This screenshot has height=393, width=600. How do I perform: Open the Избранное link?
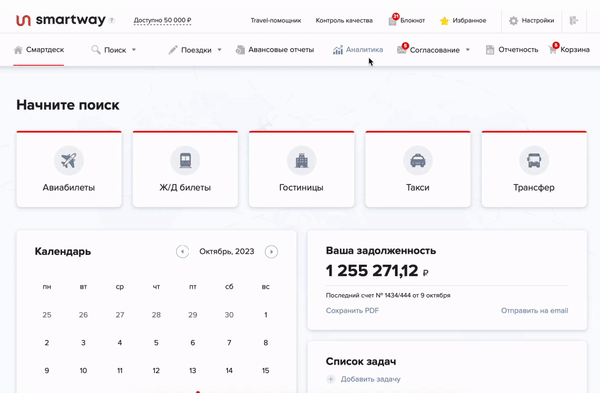point(469,21)
